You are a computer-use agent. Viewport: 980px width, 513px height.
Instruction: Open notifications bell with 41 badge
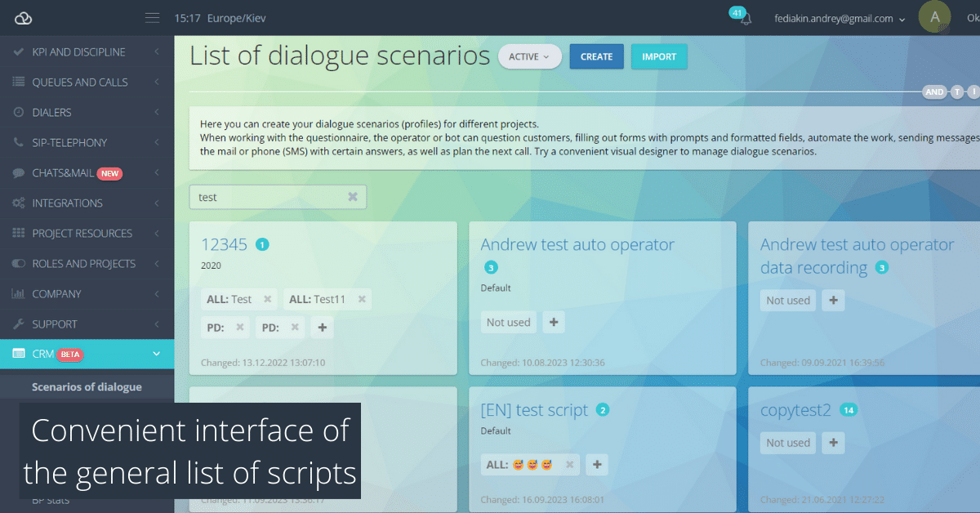pos(745,19)
